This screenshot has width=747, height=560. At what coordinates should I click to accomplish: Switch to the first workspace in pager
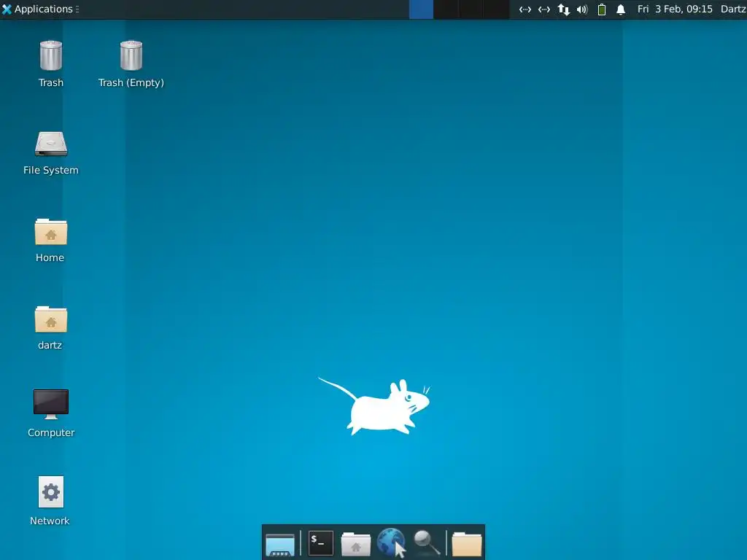click(x=421, y=9)
